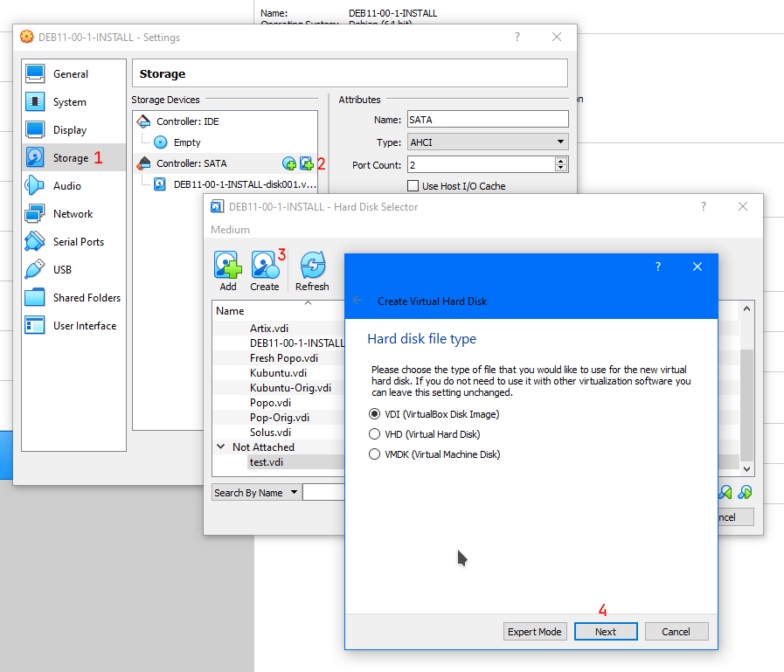Click help question mark in Create Virtual Hard Disk

[x=658, y=267]
